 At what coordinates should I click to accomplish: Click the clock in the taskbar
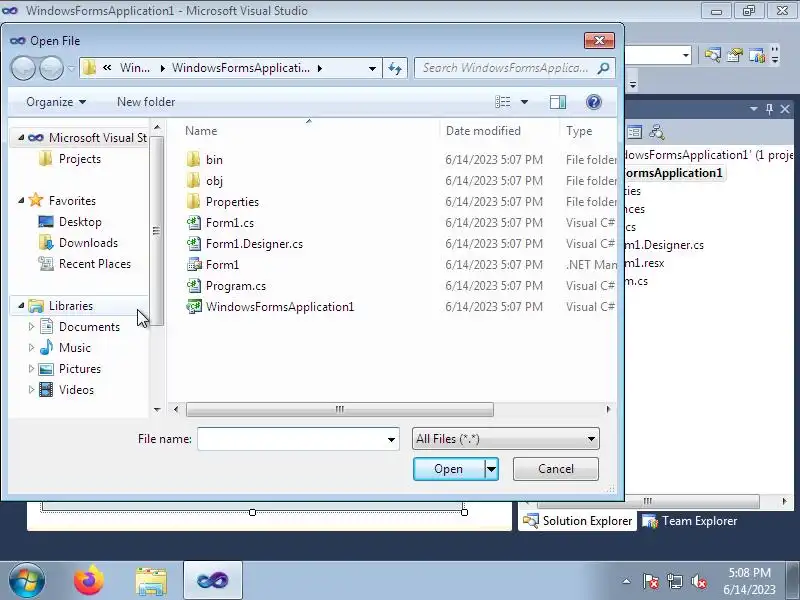749,581
